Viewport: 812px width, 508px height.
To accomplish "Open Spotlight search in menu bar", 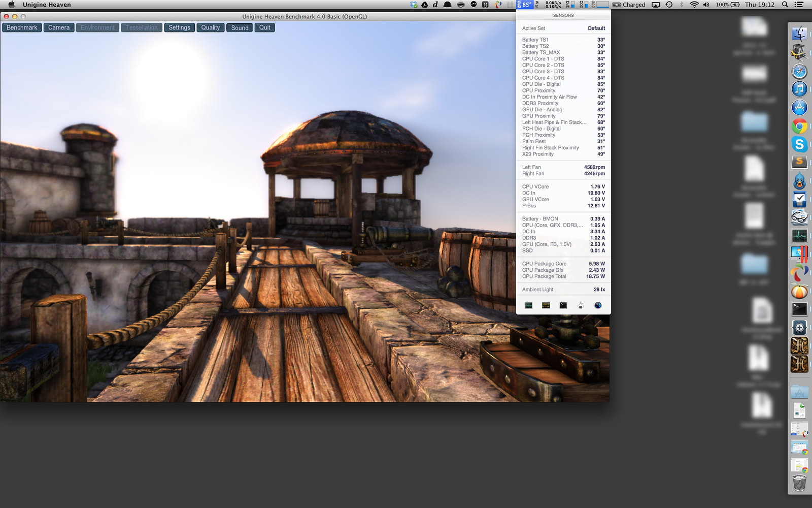I will click(x=785, y=5).
